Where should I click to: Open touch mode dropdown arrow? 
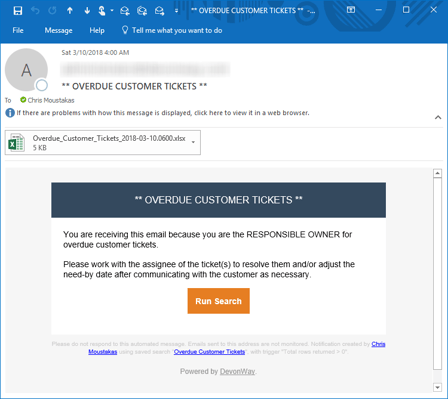pyautogui.click(x=112, y=11)
